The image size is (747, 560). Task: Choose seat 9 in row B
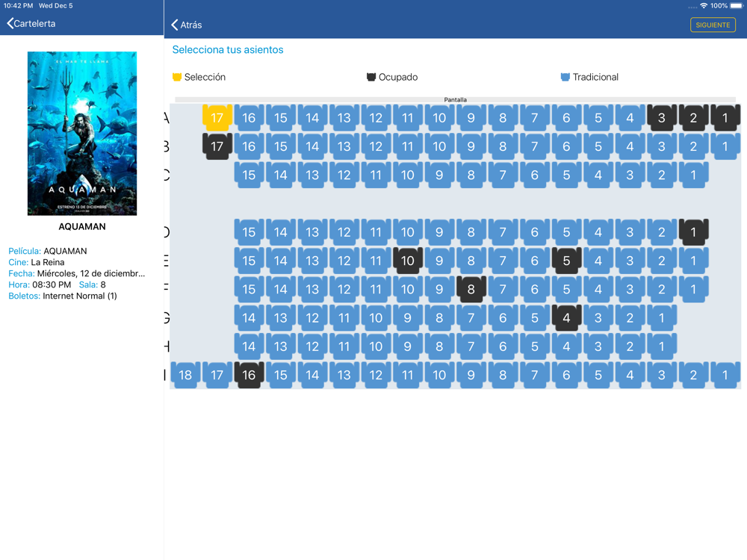(471, 146)
